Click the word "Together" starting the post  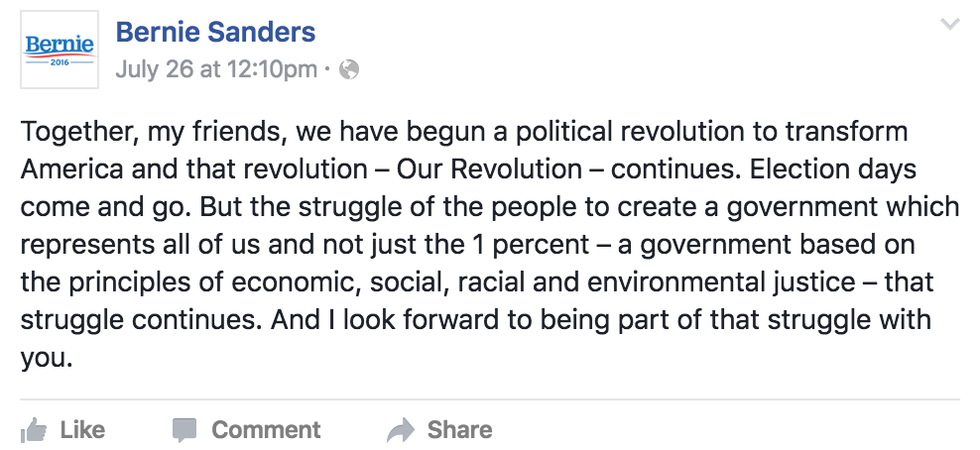69,132
